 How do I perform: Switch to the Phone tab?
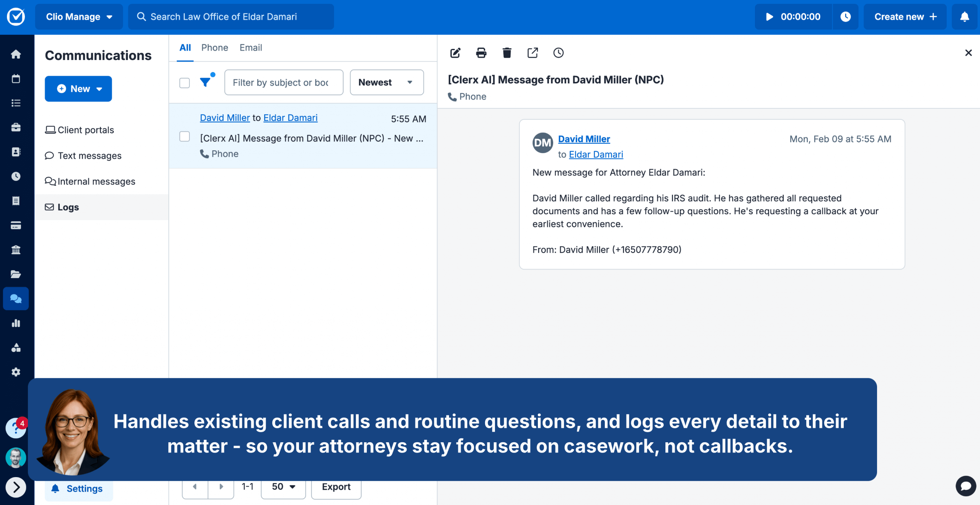click(214, 48)
